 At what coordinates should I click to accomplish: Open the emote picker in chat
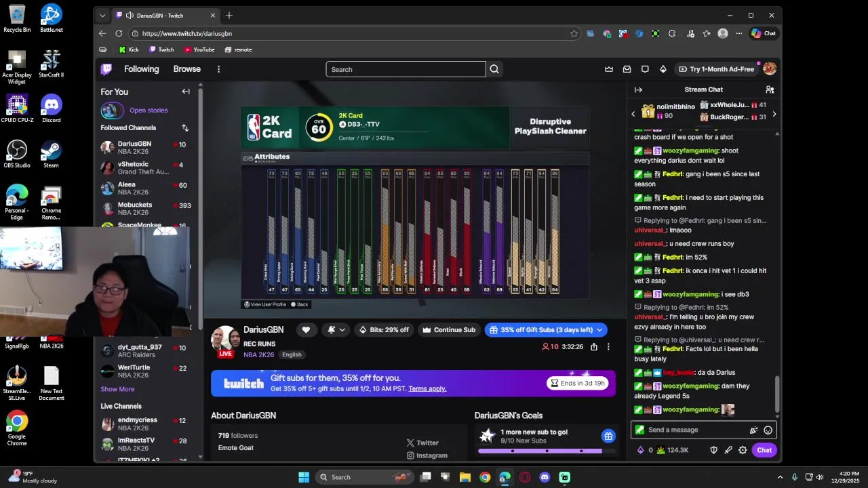point(768,430)
